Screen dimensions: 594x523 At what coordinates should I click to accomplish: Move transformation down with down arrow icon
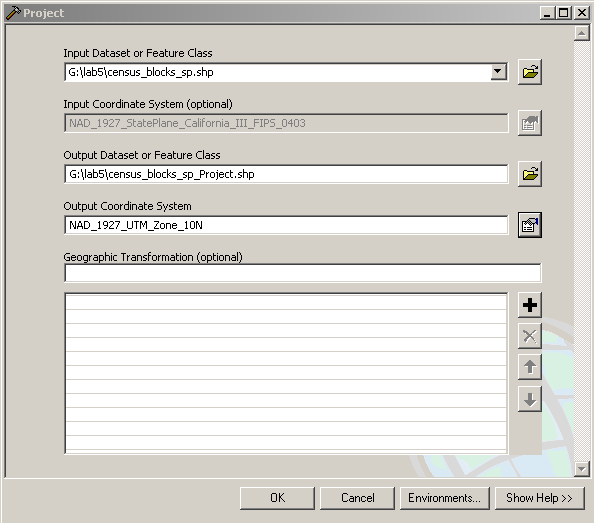click(x=530, y=399)
